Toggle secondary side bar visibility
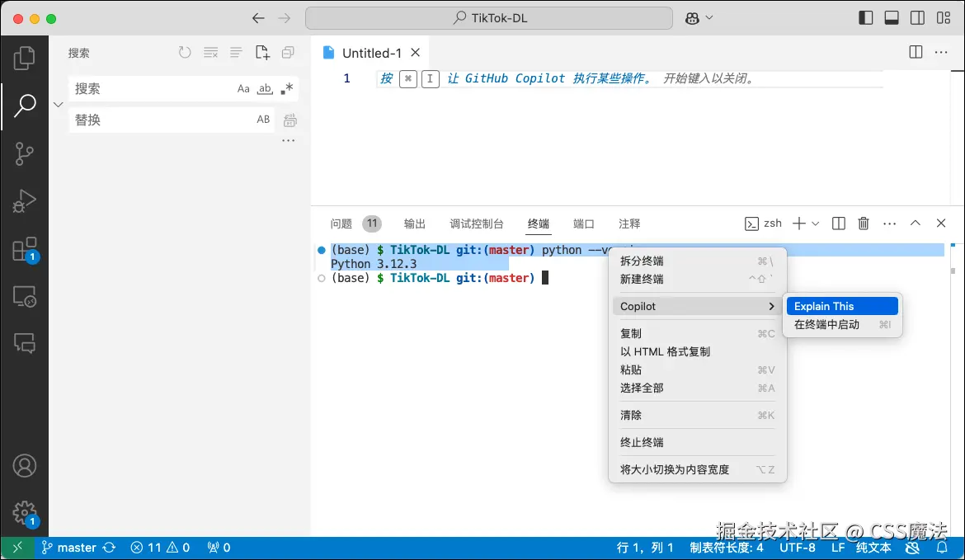 click(x=918, y=18)
